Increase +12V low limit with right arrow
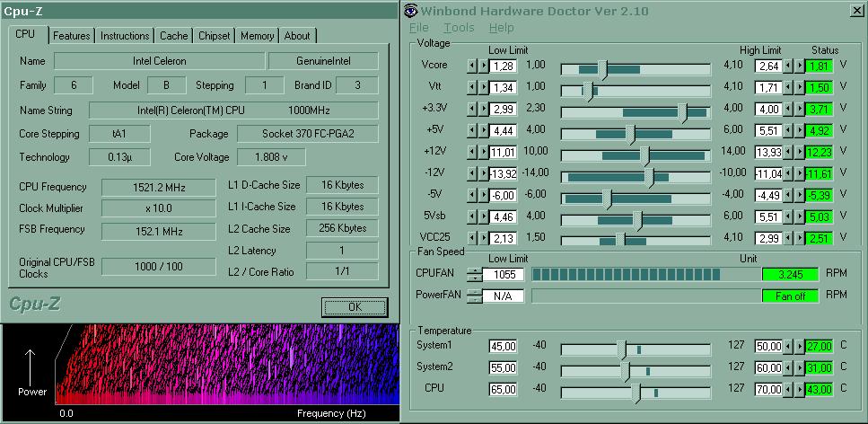 [483, 153]
